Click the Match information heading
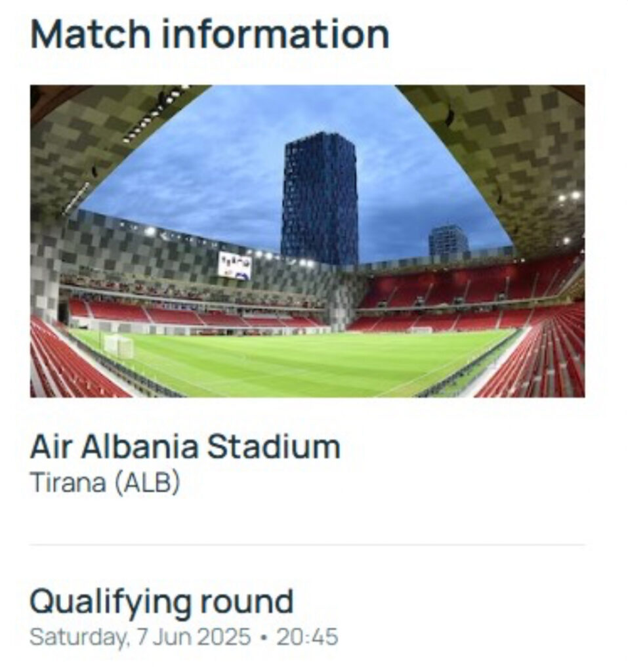Viewport: 628px width, 672px height. (x=209, y=34)
